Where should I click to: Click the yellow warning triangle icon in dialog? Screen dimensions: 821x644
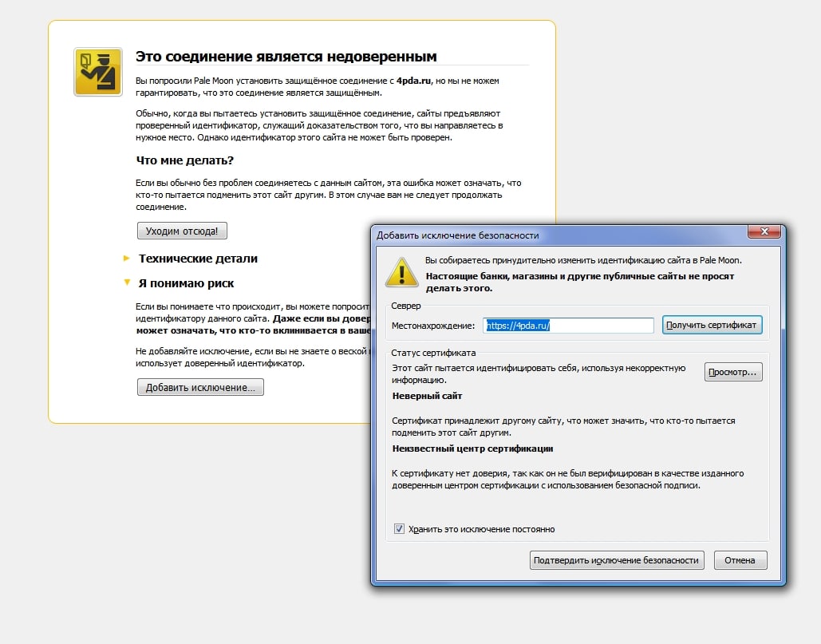(401, 272)
